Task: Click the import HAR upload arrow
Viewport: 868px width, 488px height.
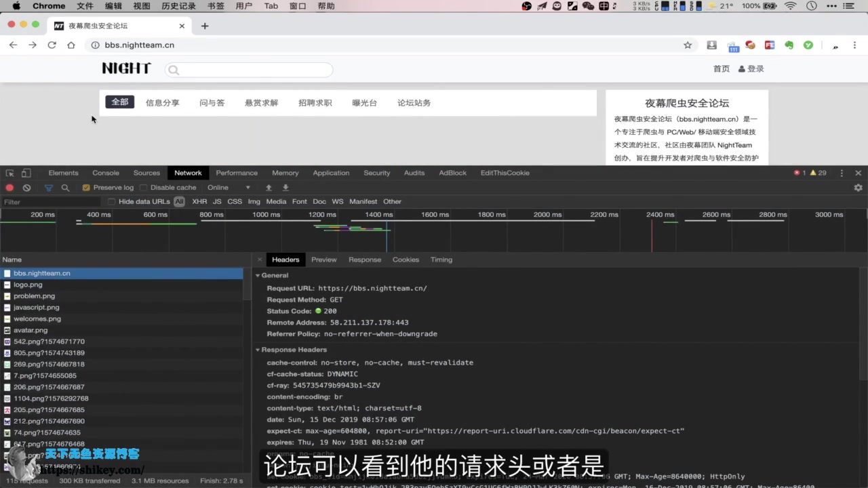Action: (x=269, y=188)
